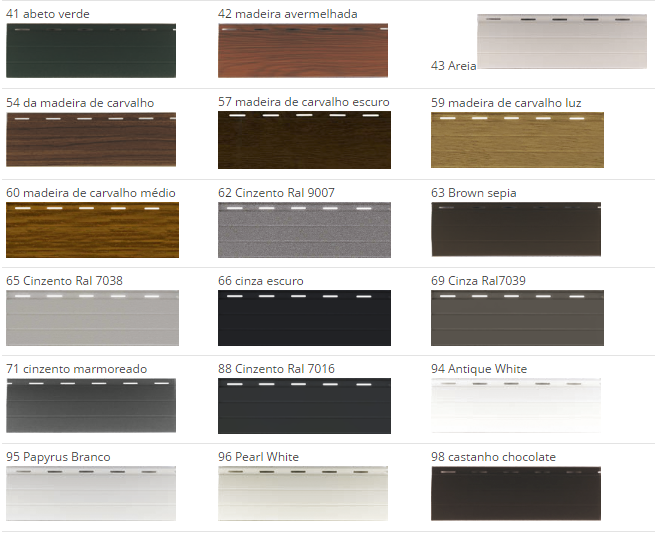Click the '98 castanho chocolate' text label
Screen dimensions: 666x533
pos(493,457)
